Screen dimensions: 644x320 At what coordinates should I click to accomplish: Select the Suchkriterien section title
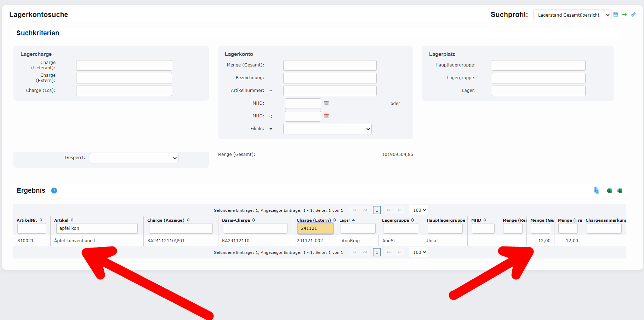(37, 33)
